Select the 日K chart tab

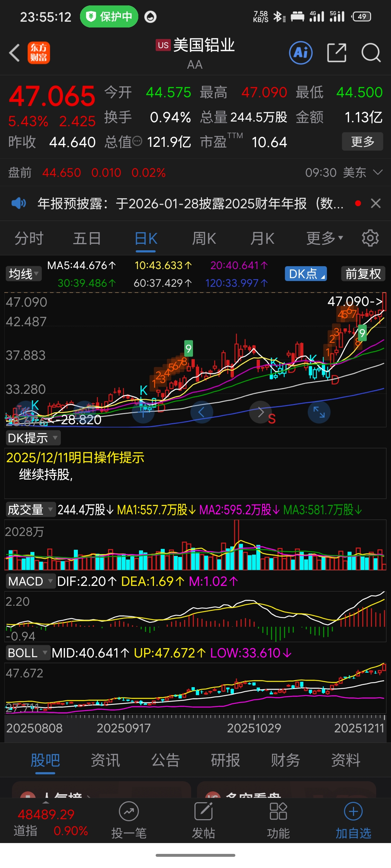pos(146,238)
